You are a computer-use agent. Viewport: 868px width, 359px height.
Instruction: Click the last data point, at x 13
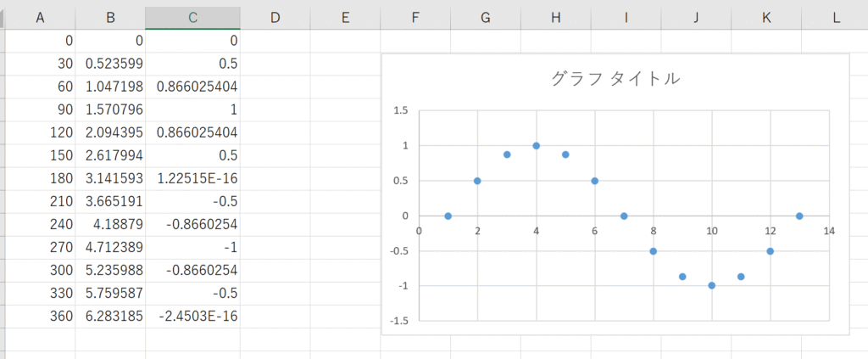tap(799, 216)
